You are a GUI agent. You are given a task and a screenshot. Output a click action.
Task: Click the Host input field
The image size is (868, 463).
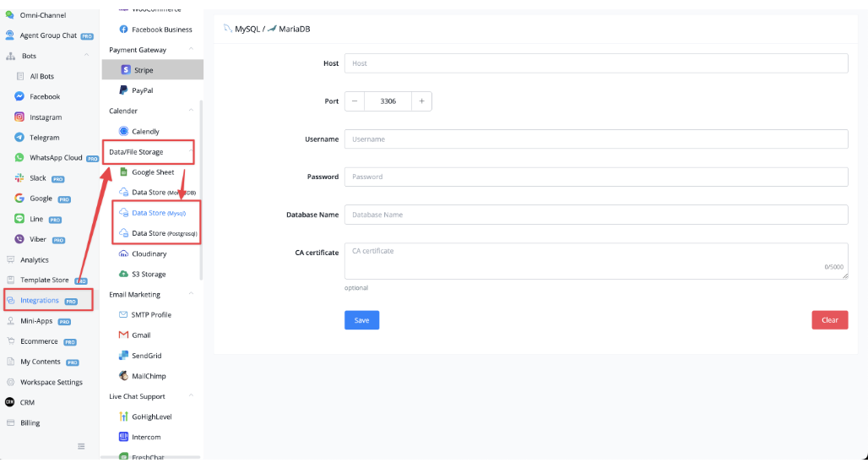(x=595, y=63)
